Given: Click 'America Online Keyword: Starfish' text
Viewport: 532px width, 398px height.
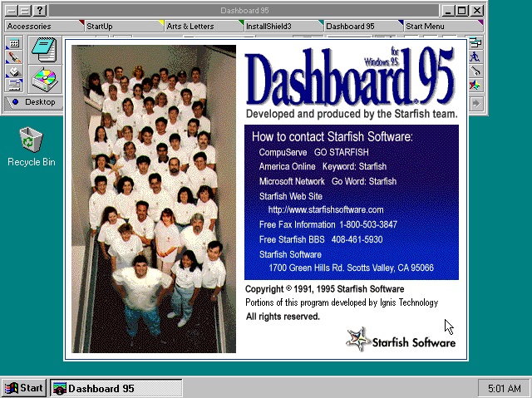Looking at the screenshot, I should [323, 166].
